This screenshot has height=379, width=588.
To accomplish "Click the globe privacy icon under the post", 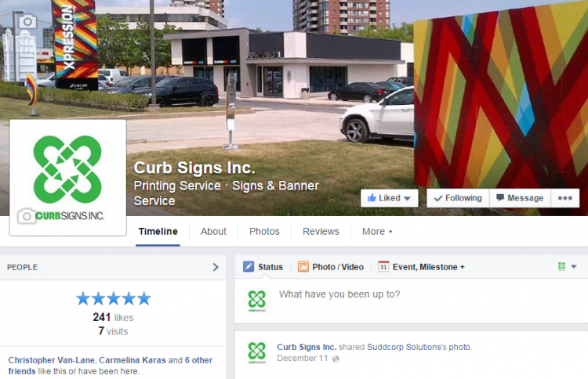I will click(336, 359).
